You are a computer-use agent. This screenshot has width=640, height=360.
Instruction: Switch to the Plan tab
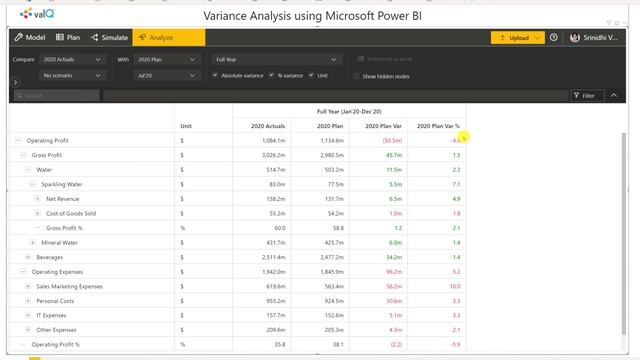(68, 38)
